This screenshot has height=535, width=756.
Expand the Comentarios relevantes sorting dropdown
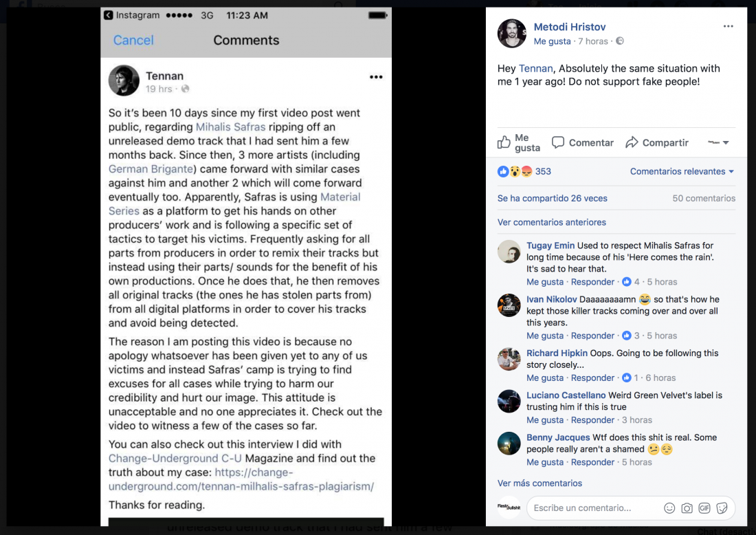point(682,171)
